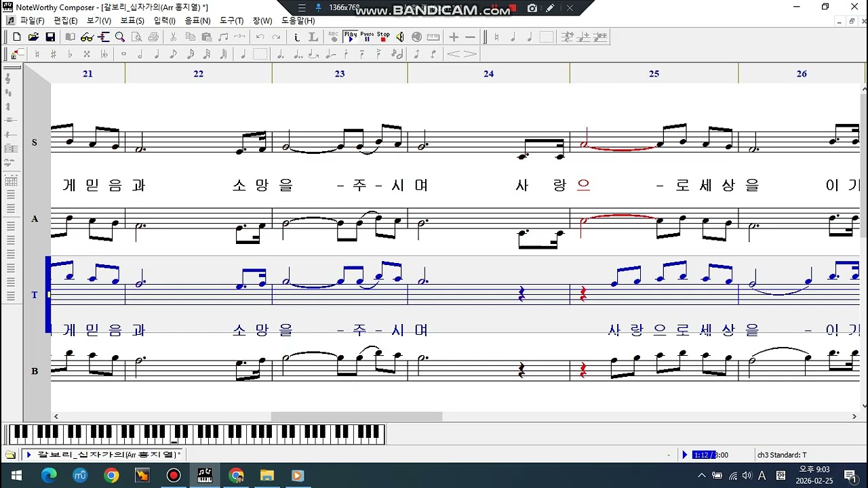Undo the last edit

(260, 37)
